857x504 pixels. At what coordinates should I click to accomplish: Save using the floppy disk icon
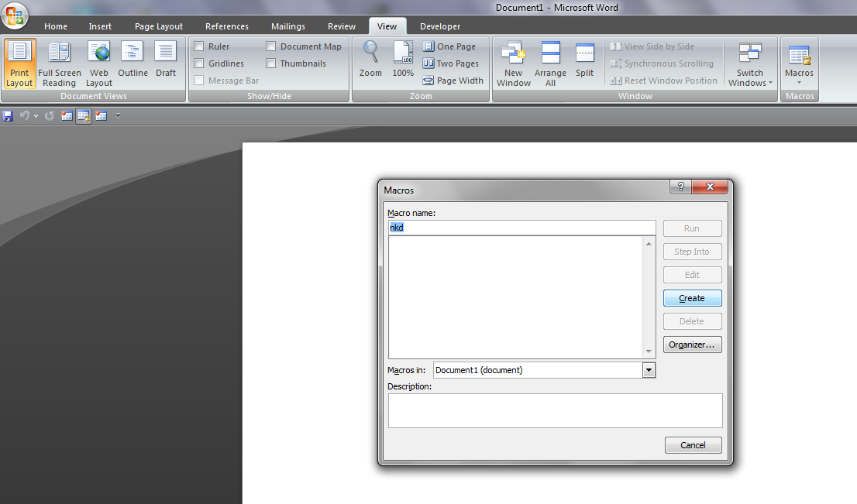8,116
